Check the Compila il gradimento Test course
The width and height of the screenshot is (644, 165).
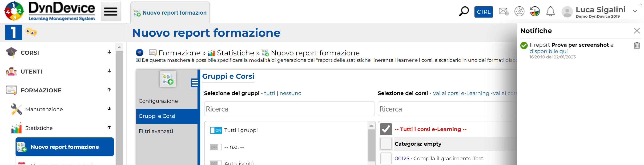point(386,158)
